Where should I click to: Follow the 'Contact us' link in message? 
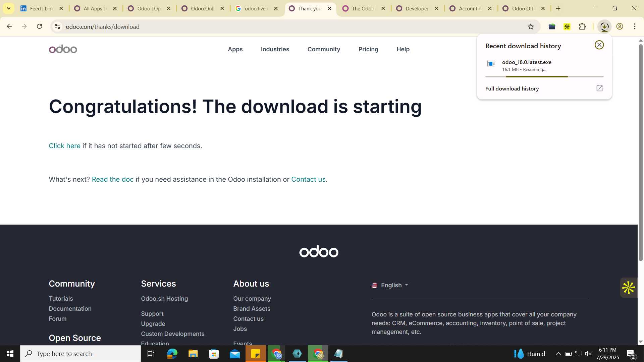308,179
